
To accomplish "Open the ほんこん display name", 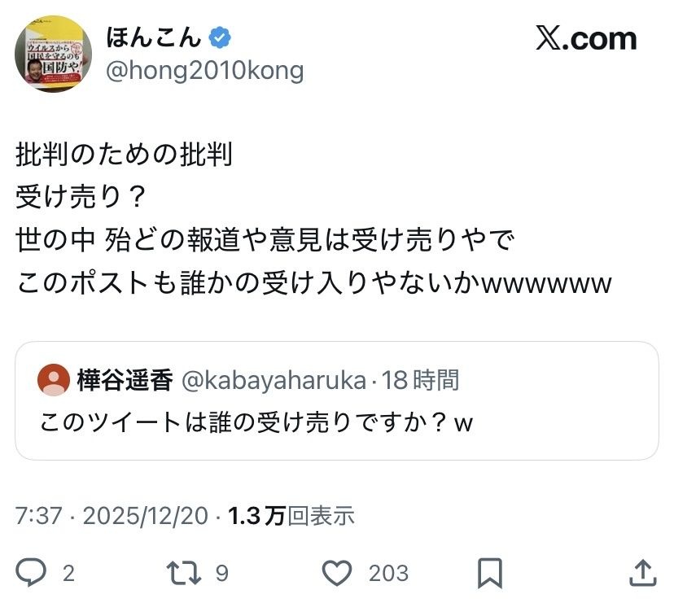I will pos(153,37).
